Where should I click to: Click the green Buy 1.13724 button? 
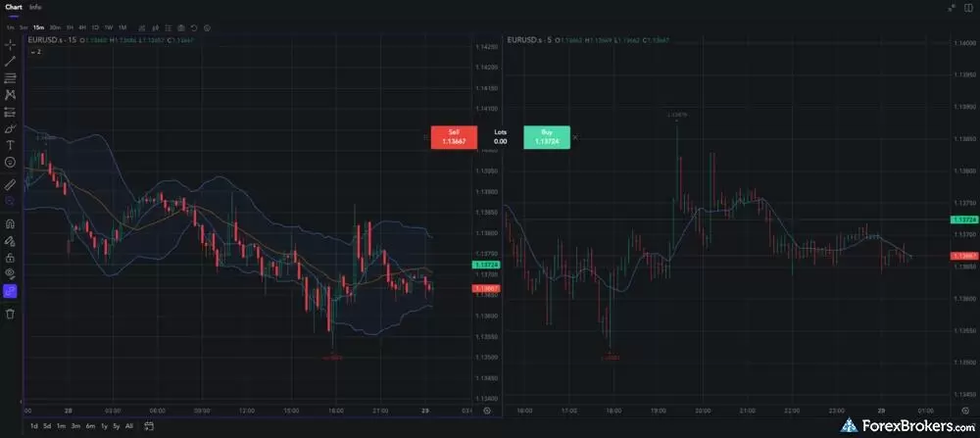547,137
